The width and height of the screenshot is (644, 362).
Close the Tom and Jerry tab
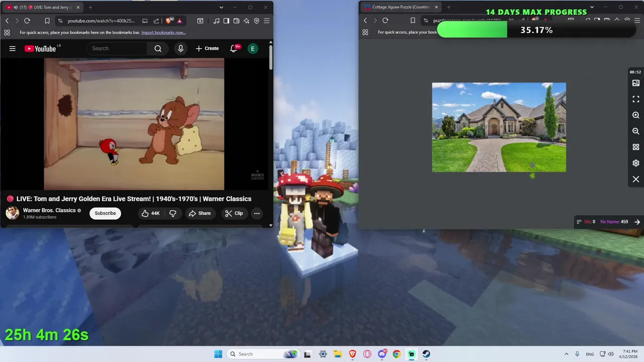(78, 7)
